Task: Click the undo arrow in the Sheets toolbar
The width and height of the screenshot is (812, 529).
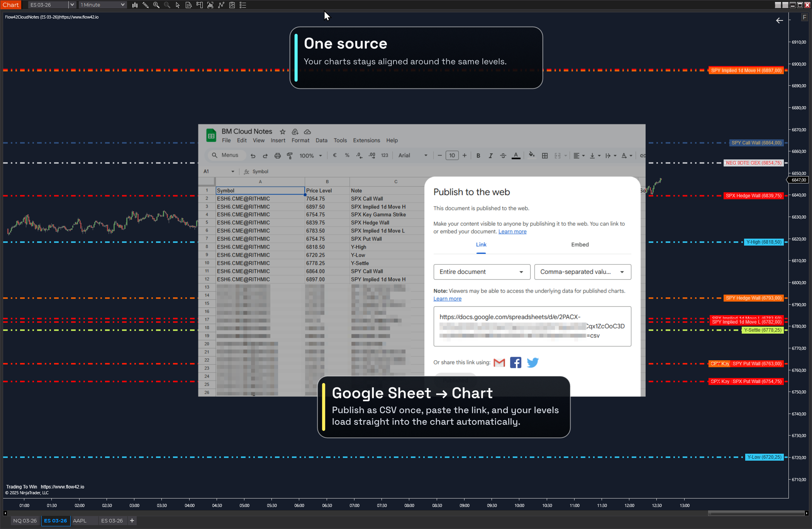Action: click(x=253, y=156)
